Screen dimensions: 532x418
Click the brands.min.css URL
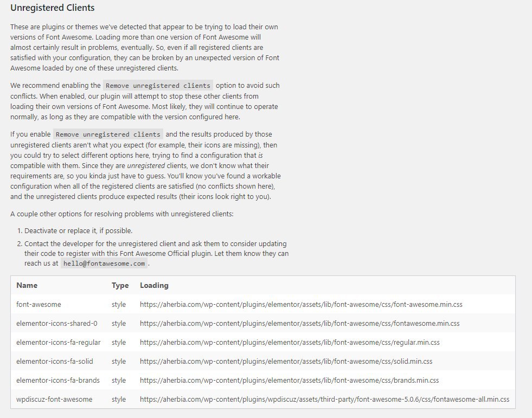[290, 381]
